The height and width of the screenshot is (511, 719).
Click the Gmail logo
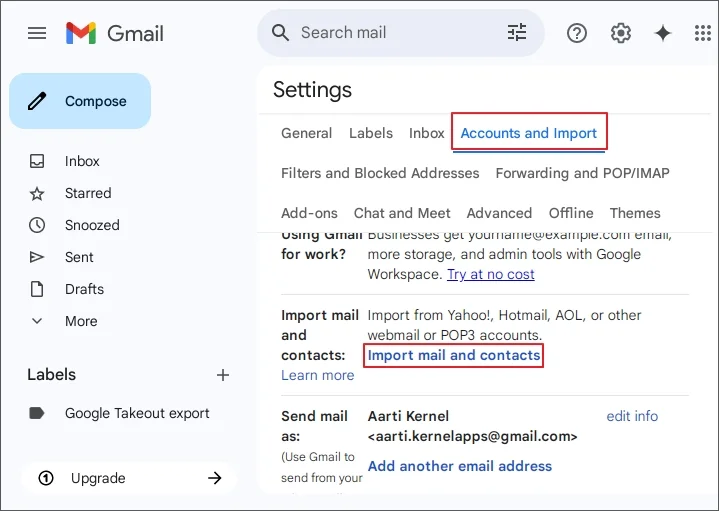(x=115, y=33)
